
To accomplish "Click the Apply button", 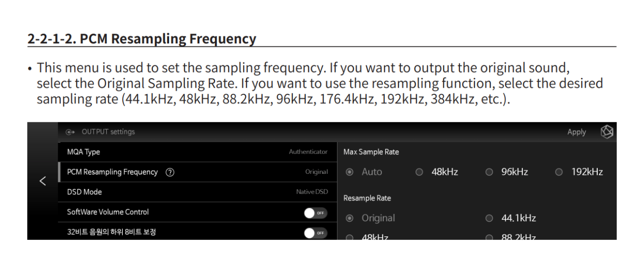I will coord(577,132).
